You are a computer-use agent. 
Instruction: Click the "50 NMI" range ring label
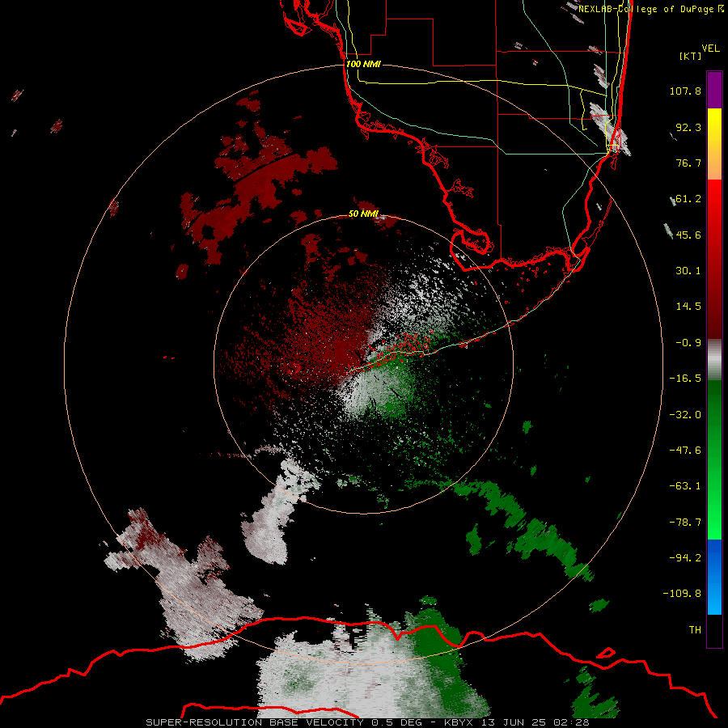tap(363, 214)
